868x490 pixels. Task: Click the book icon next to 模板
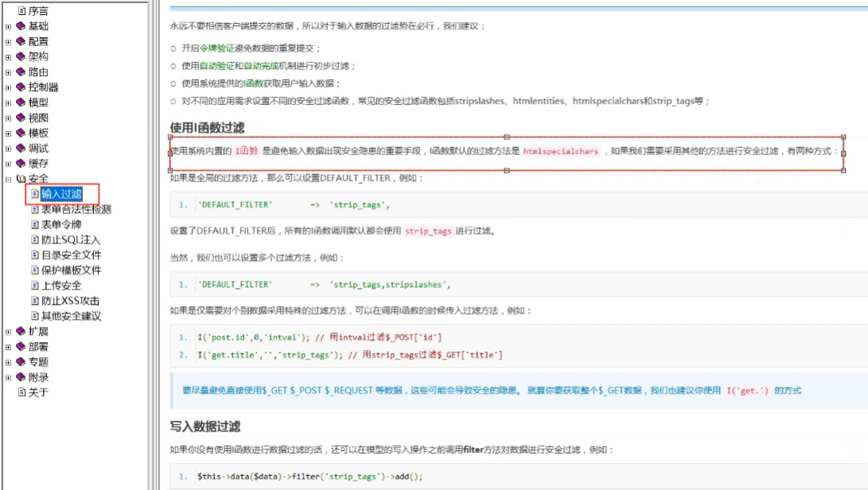(21, 133)
